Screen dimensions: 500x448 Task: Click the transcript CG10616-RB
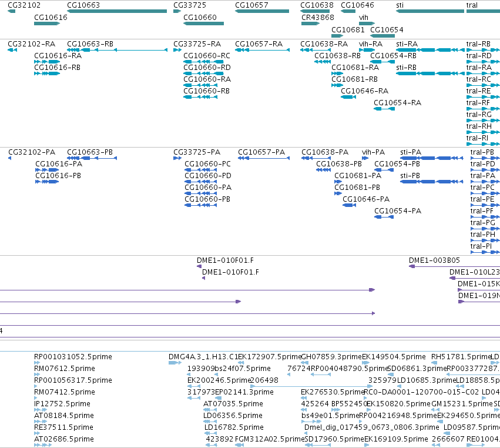tap(47, 73)
